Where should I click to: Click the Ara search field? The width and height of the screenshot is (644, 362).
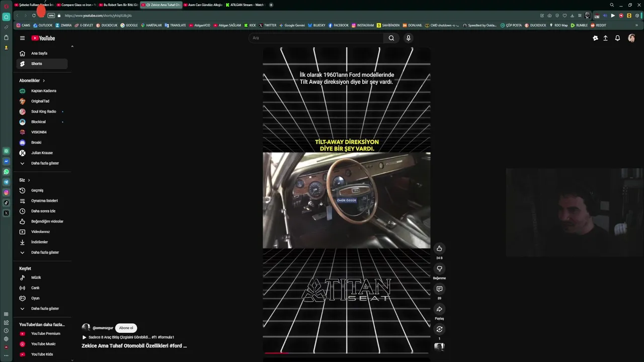[316, 38]
